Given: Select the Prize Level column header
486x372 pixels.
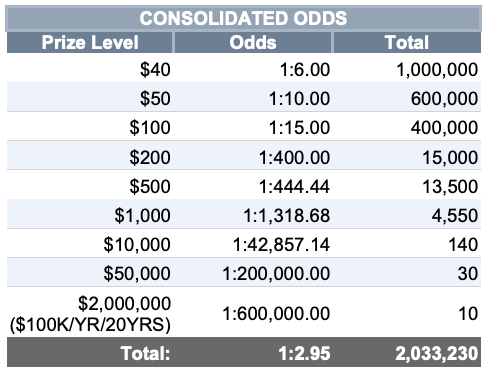Looking at the screenshot, I should click(90, 43).
